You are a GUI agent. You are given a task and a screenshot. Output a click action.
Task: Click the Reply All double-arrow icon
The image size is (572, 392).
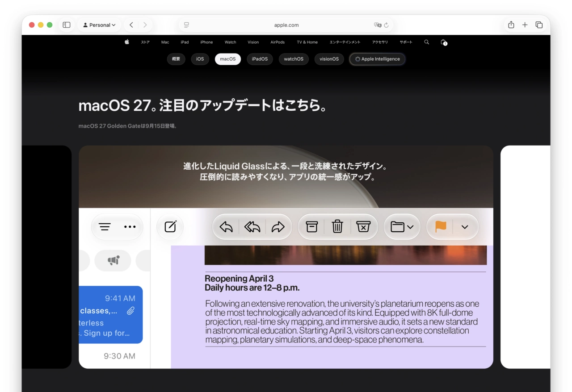point(252,227)
